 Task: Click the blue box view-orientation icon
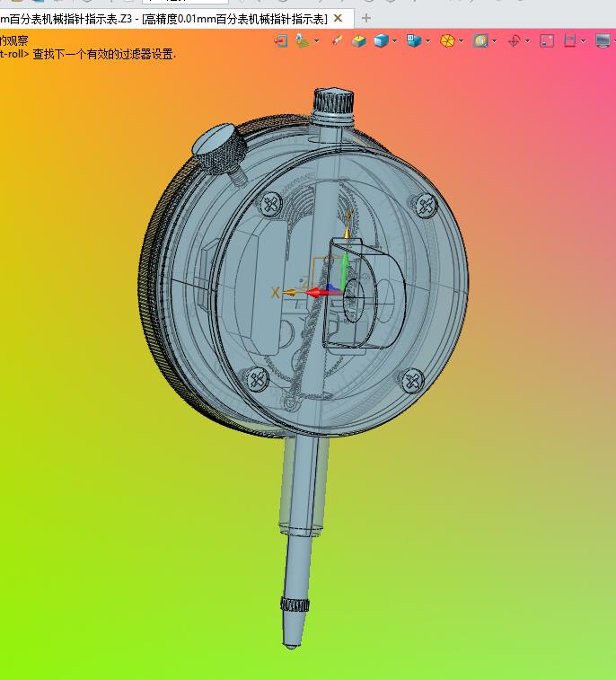414,40
